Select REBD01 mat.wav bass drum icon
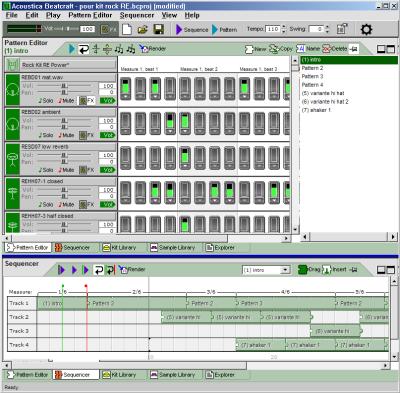The width and height of the screenshot is (400, 393). pyautogui.click(x=13, y=89)
